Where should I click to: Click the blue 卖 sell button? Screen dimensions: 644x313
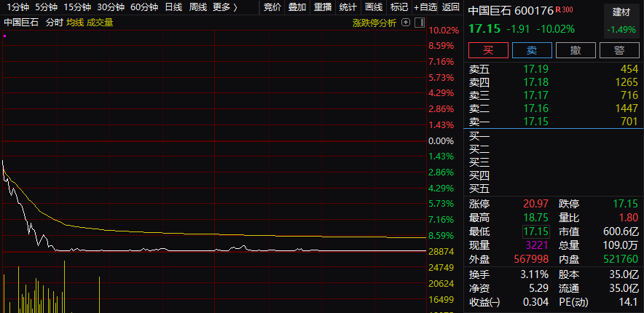coord(532,50)
